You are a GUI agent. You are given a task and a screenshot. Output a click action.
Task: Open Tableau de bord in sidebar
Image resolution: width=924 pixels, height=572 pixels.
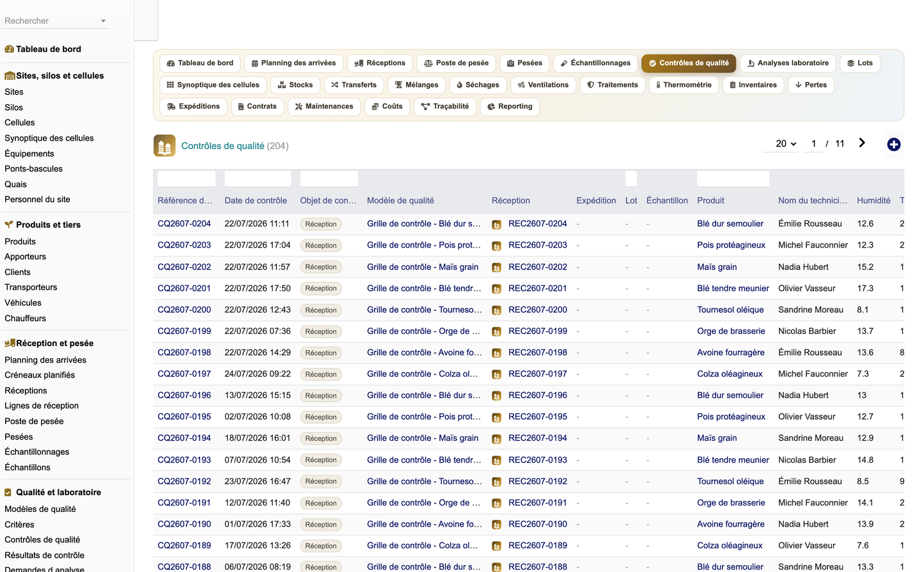(49, 49)
